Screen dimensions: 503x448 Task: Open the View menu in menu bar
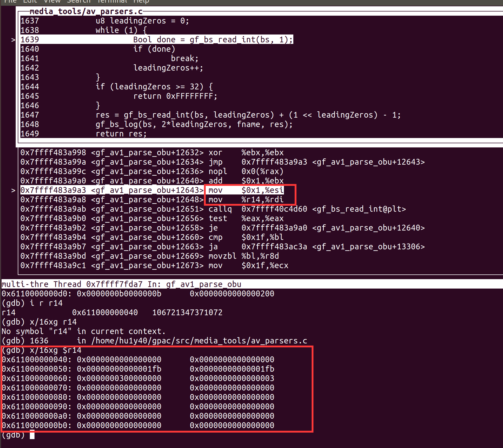coord(52,2)
